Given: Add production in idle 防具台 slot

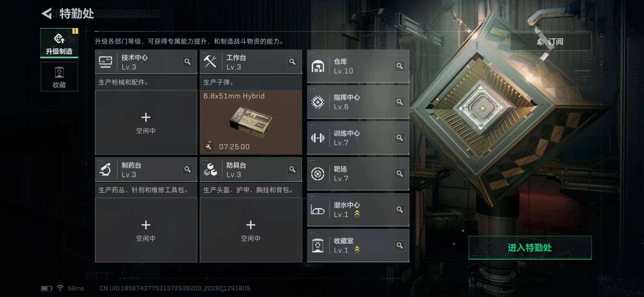Looking at the screenshot, I should [251, 230].
